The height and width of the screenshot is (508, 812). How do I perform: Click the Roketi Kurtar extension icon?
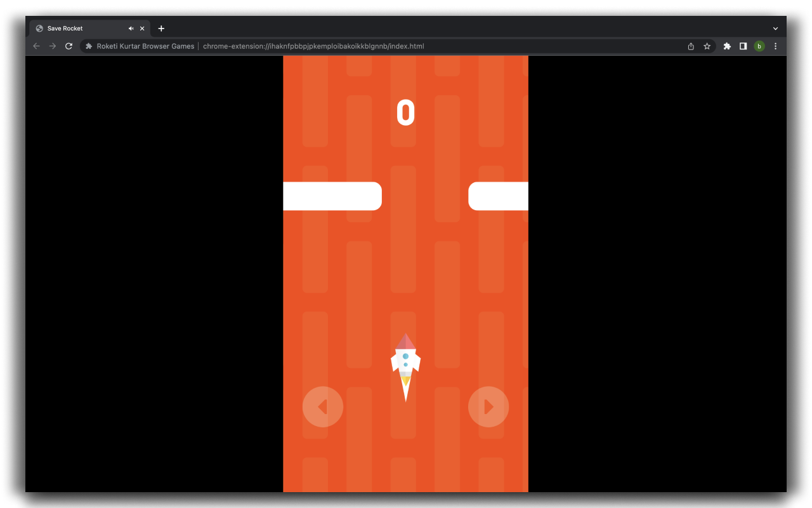coord(88,46)
